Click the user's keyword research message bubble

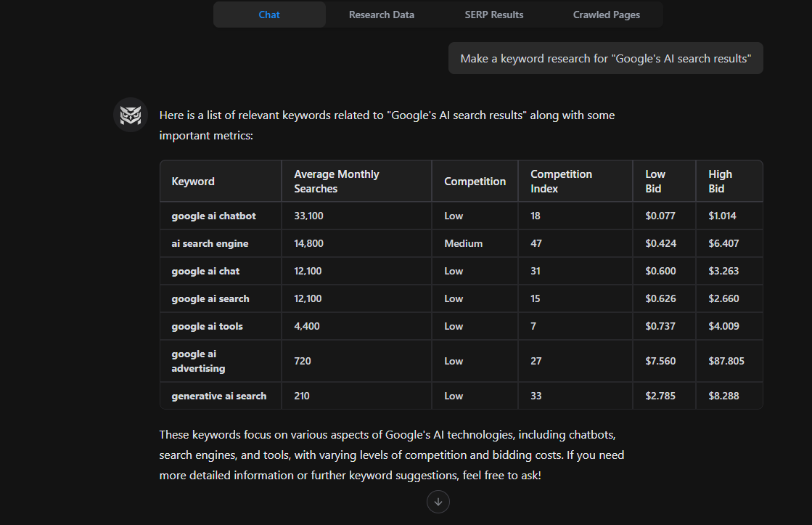point(606,58)
